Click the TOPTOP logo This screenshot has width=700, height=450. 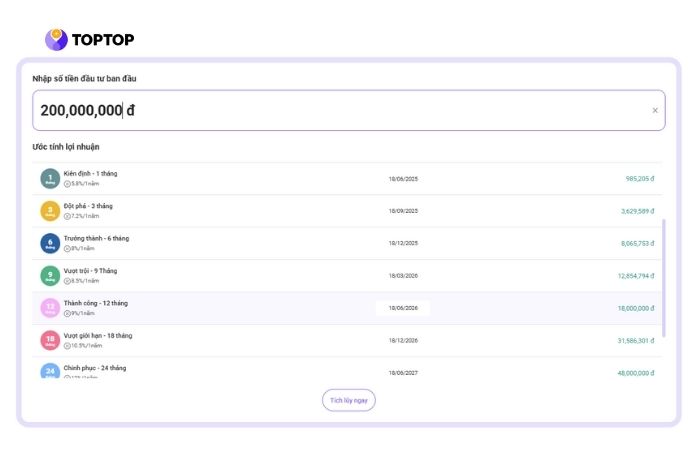pos(90,40)
